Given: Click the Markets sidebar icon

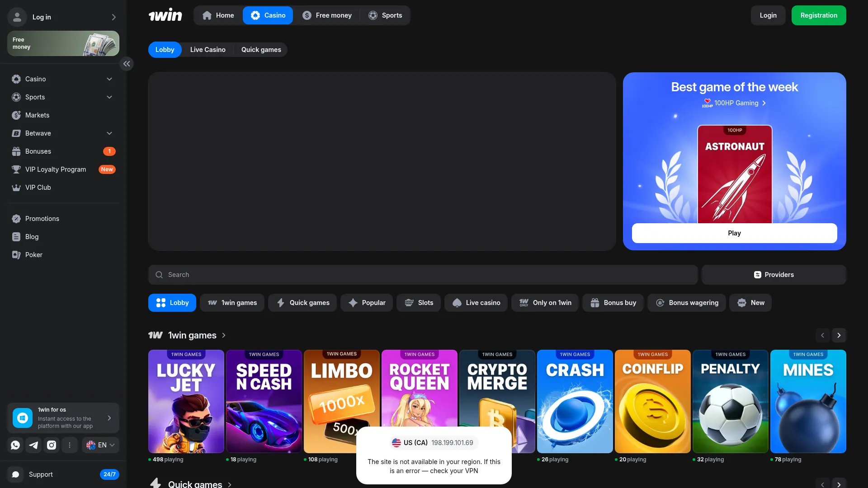Looking at the screenshot, I should (16, 115).
